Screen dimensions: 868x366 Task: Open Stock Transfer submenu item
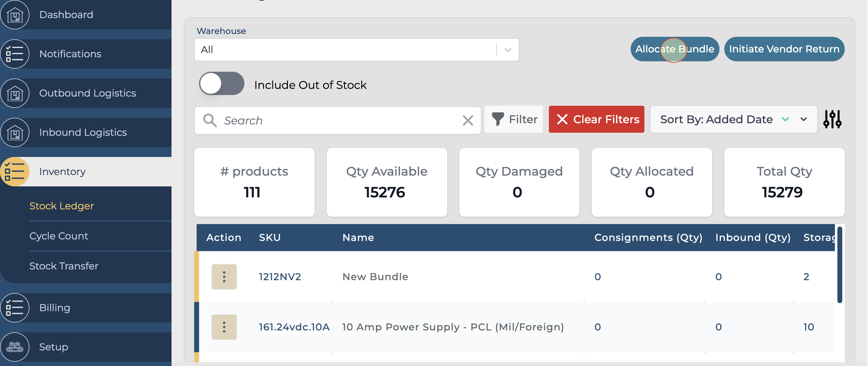[x=64, y=266]
